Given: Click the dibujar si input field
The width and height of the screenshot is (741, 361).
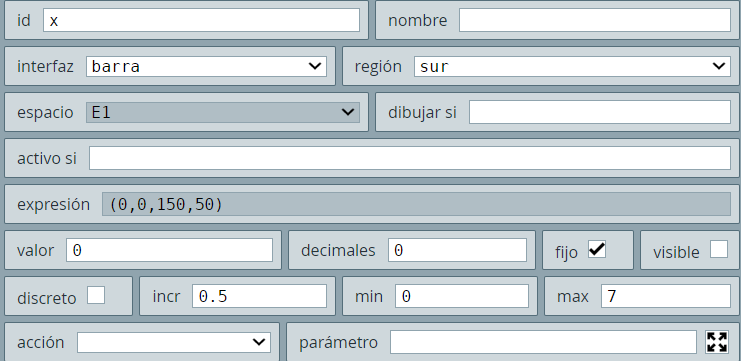Looking at the screenshot, I should click(600, 112).
